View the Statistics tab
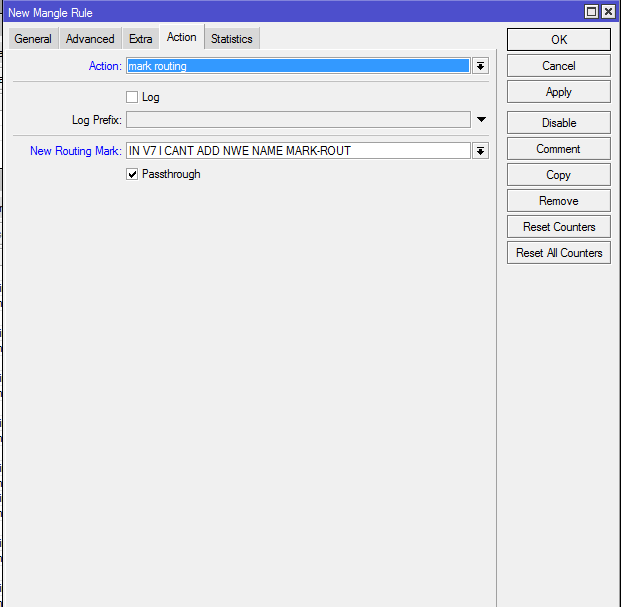621x607 pixels. [x=232, y=39]
